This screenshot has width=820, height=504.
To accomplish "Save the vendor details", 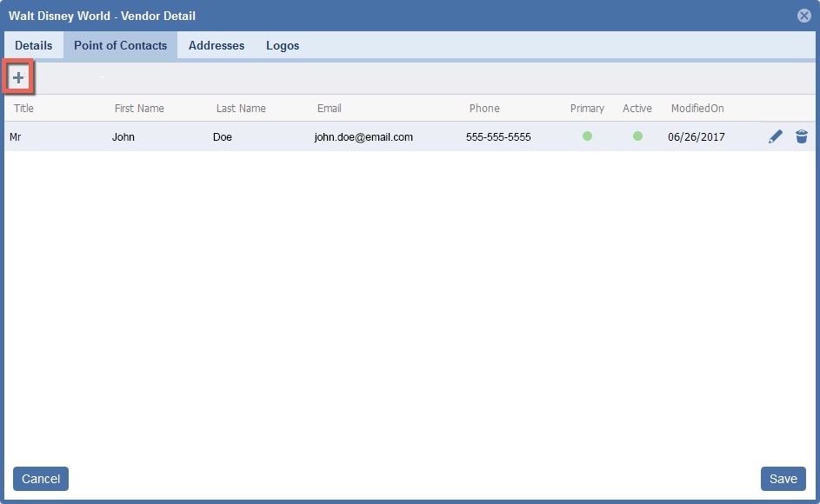I will coord(783,479).
